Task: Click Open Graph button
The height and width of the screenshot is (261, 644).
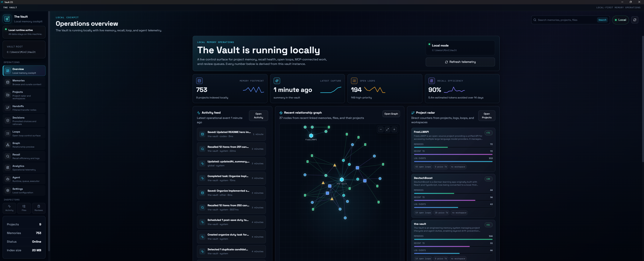Action: coord(391,114)
